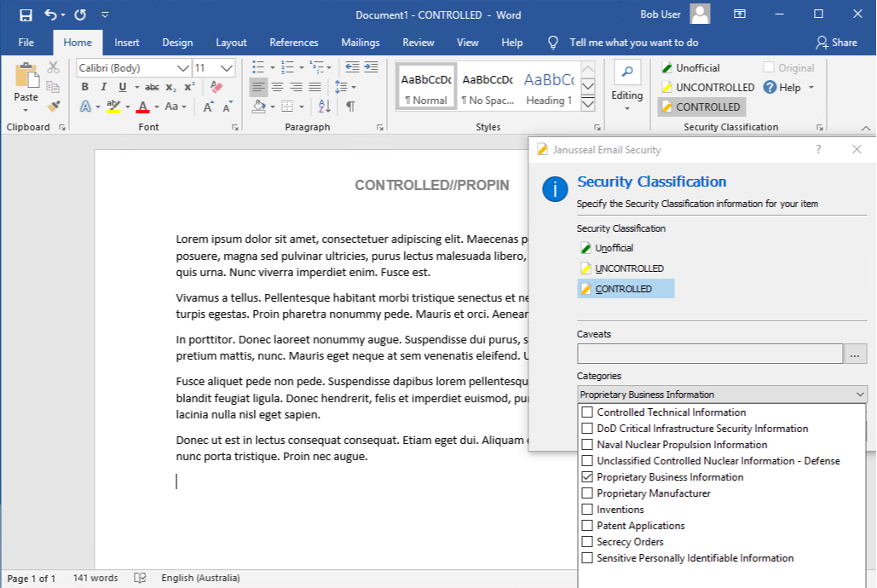Screen dimensions: 877x588
Task: Save the document with the floppy disk icon
Action: tap(26, 15)
